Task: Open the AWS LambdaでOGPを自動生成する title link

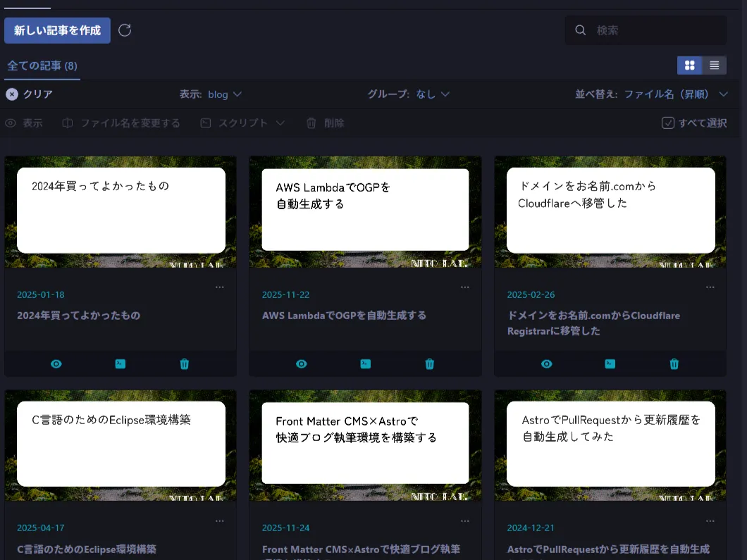Action: click(344, 316)
